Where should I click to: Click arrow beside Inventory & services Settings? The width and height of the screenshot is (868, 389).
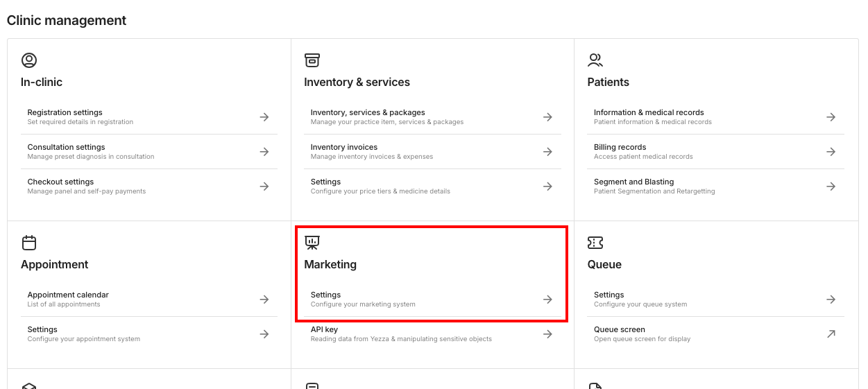pyautogui.click(x=547, y=187)
